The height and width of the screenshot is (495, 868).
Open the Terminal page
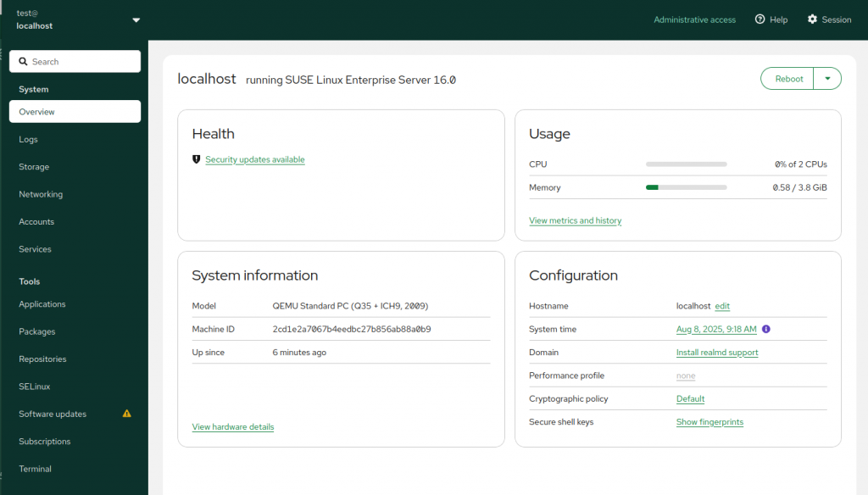click(36, 469)
